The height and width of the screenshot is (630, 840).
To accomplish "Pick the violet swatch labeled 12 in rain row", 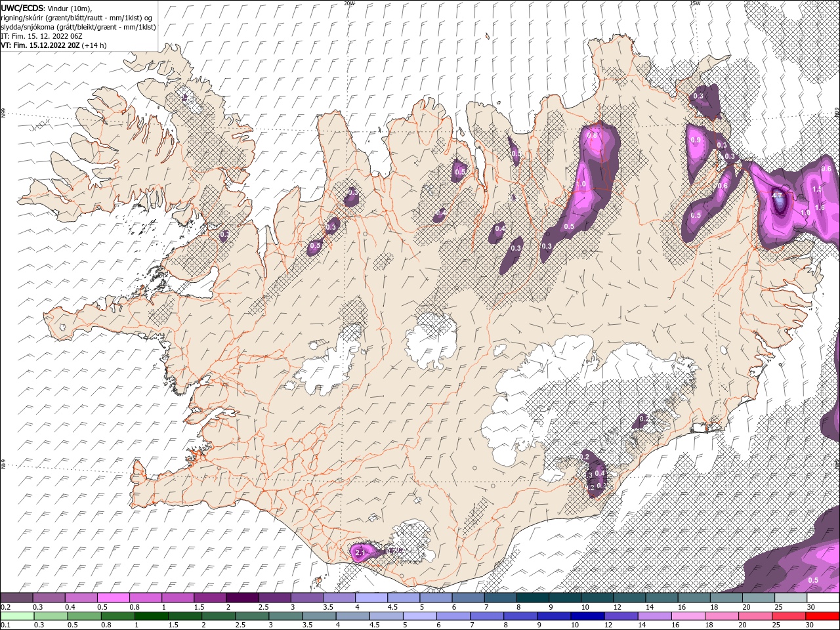I will [x=621, y=616].
